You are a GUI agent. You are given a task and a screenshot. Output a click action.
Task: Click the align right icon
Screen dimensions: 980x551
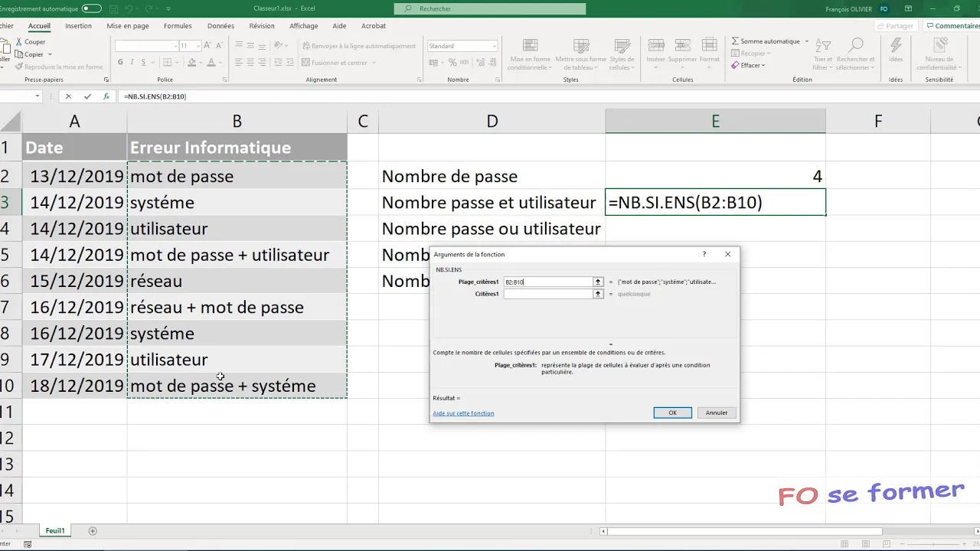coord(260,63)
